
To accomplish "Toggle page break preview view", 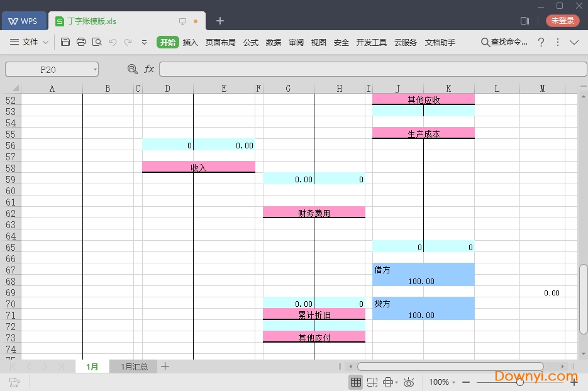I will pos(372,382).
